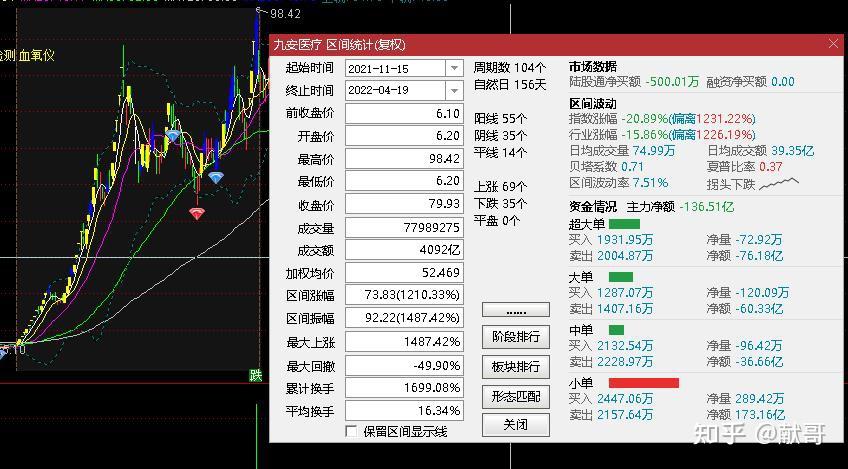848x469 pixels.
Task: Click the 周期数 104个 text
Action: [x=510, y=68]
